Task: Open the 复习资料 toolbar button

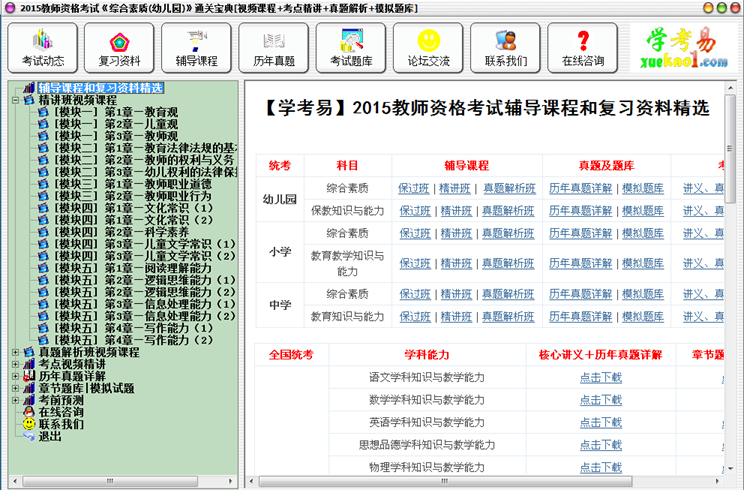Action: (120, 48)
